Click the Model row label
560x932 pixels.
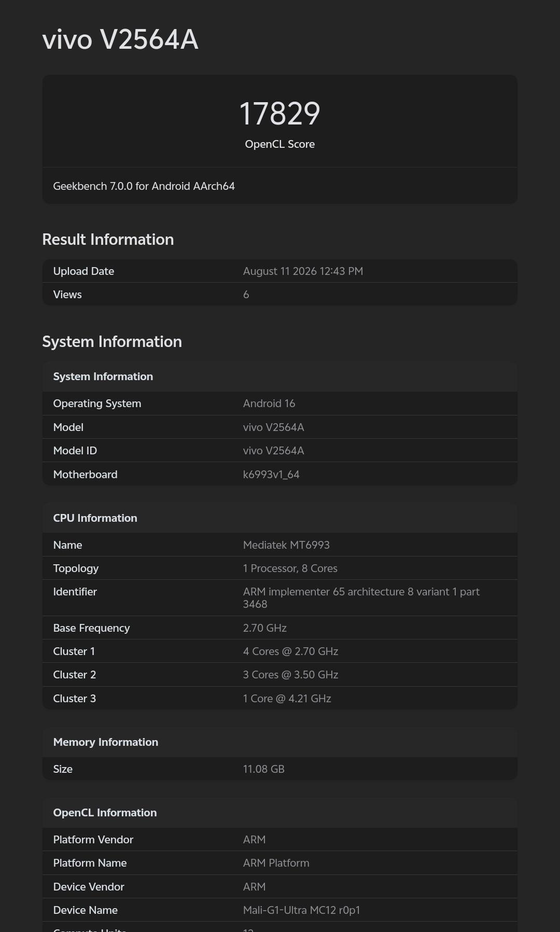pos(68,427)
